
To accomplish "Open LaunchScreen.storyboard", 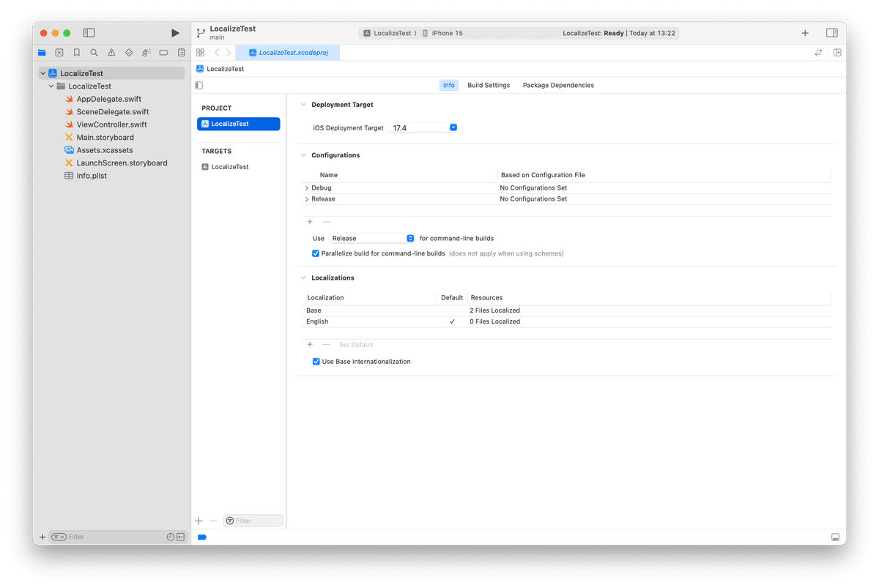I will pyautogui.click(x=122, y=163).
